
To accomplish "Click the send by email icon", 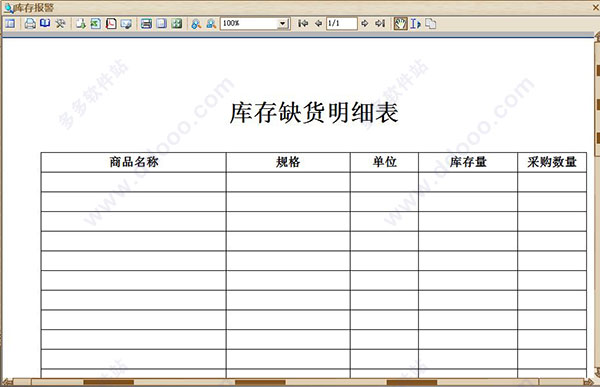I will (x=126, y=24).
